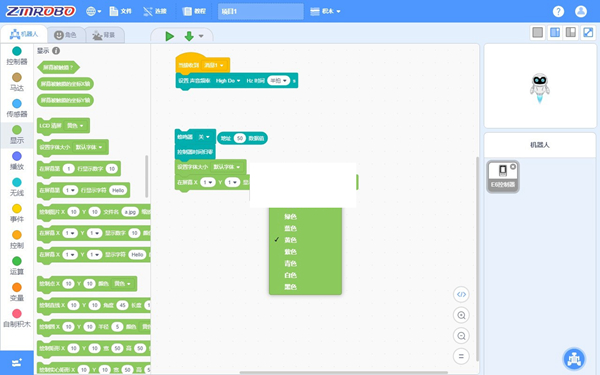Open the user account avatar icon
Screen dimensions: 600x375
click(x=581, y=11)
